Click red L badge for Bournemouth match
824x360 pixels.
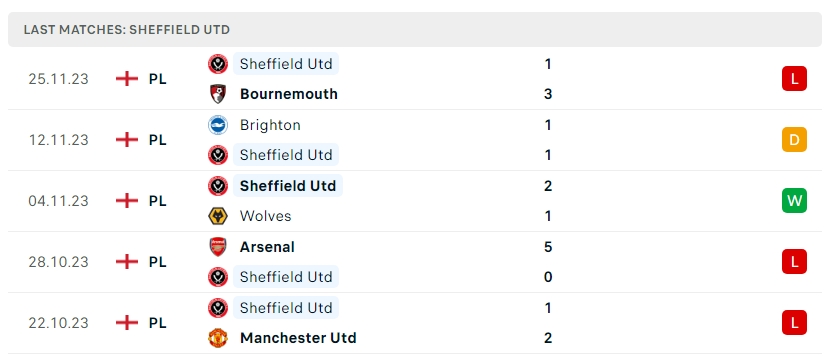point(794,79)
